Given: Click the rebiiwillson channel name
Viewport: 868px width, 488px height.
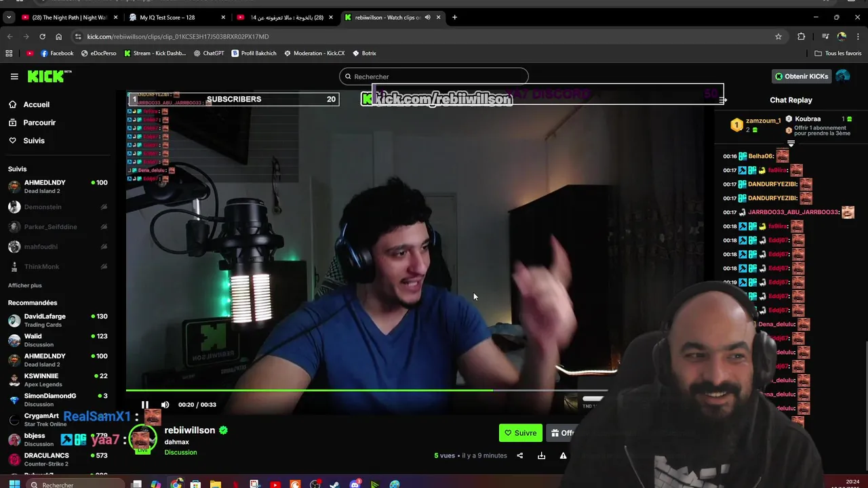Looking at the screenshot, I should pyautogui.click(x=189, y=430).
